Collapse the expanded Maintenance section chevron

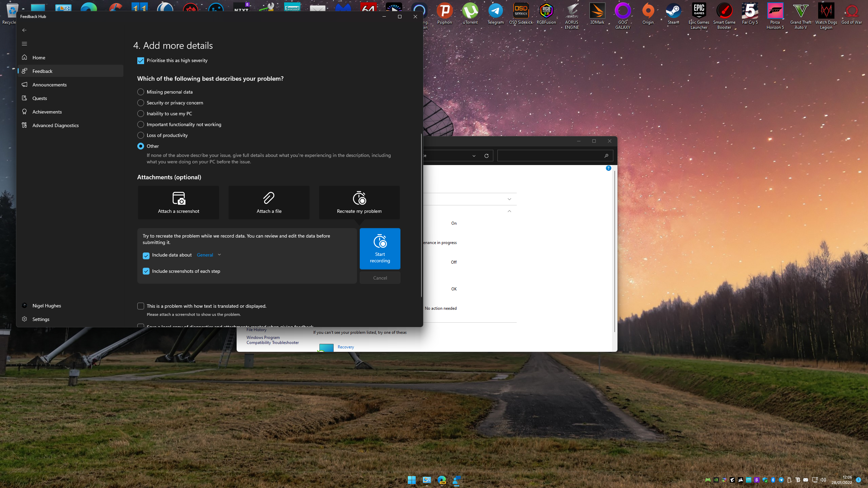pyautogui.click(x=509, y=211)
